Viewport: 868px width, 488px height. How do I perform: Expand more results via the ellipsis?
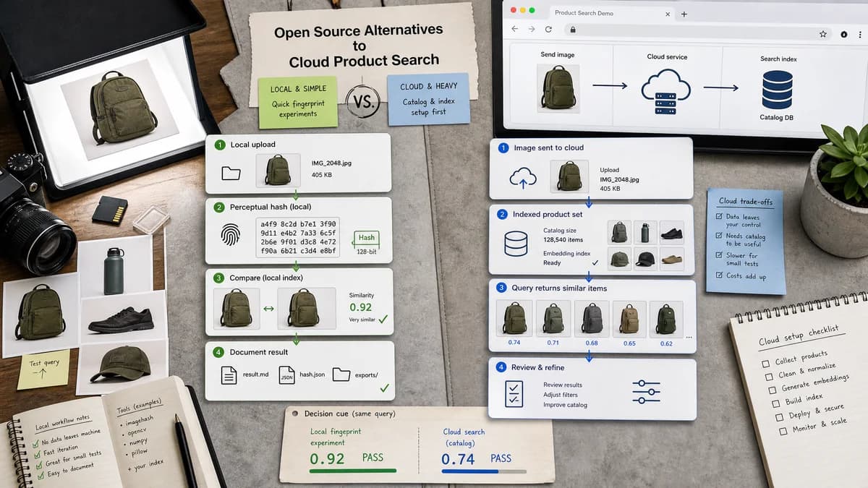tap(689, 338)
